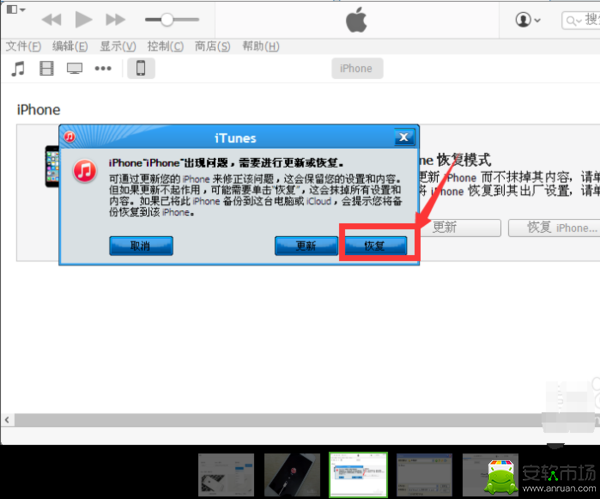This screenshot has width=600, height=499.
Task: Open the 编辑(E) menu
Action: coord(70,46)
